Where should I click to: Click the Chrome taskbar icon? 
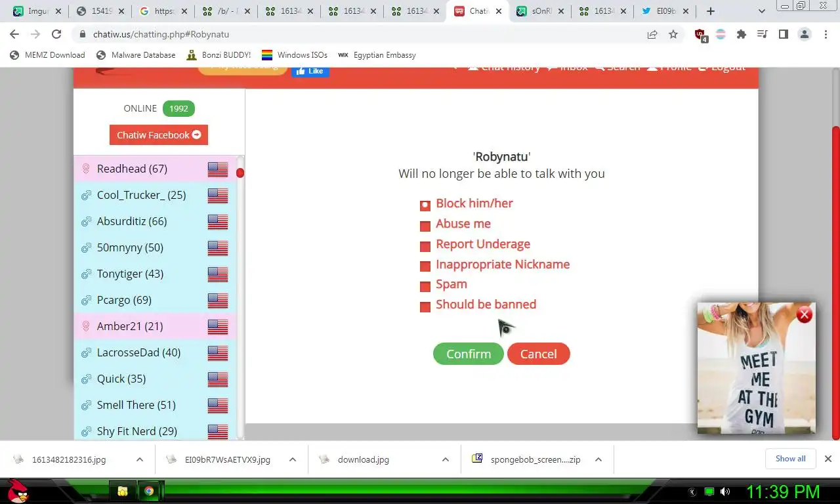coord(150,491)
